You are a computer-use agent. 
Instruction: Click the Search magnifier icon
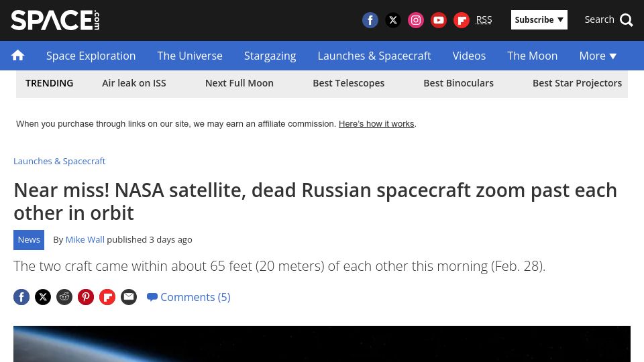(x=627, y=19)
